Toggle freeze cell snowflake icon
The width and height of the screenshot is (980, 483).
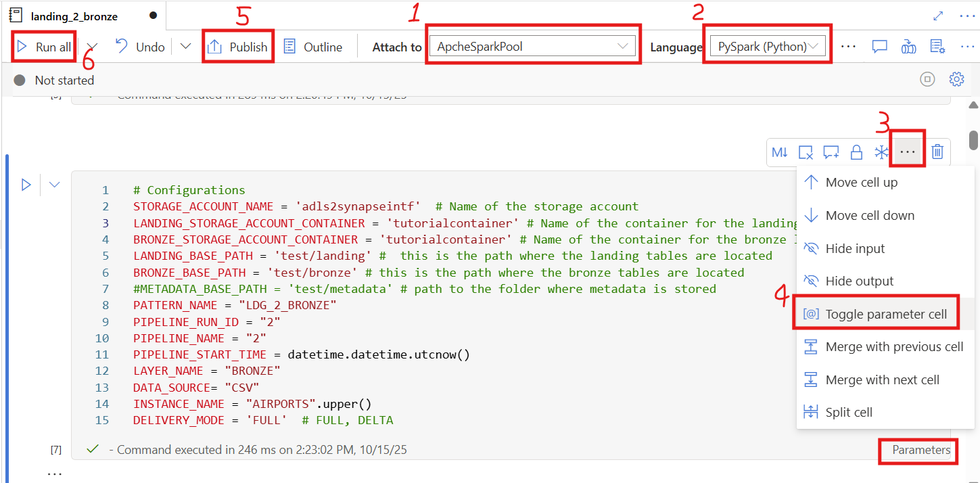pos(881,152)
